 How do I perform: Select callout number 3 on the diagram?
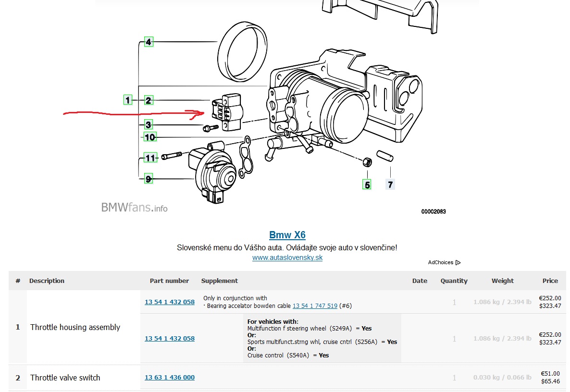[x=149, y=125]
